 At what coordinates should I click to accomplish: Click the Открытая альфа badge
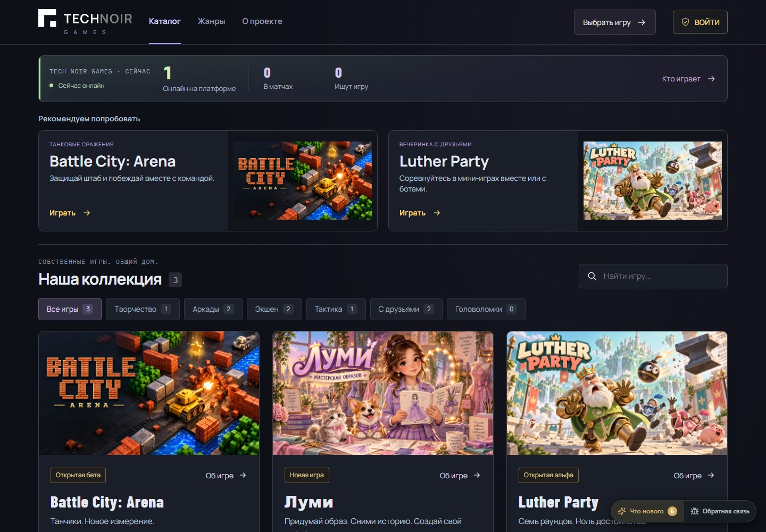pos(548,475)
